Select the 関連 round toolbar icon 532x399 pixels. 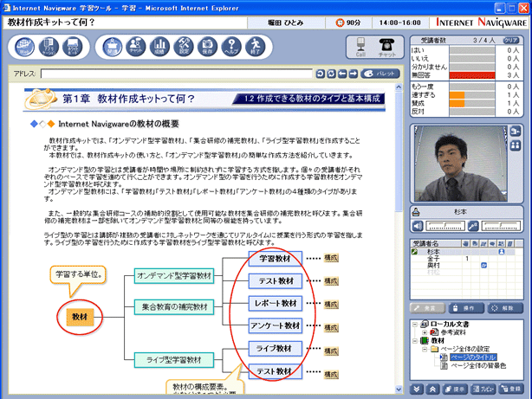[x=113, y=47]
